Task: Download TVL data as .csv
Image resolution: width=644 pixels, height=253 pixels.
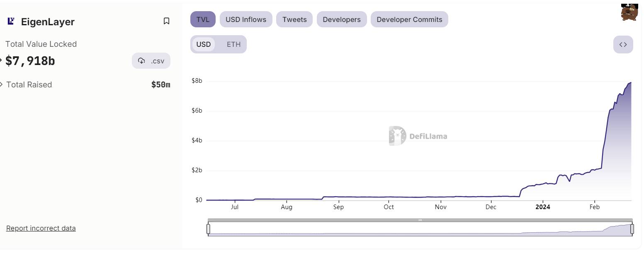Action: click(x=151, y=61)
